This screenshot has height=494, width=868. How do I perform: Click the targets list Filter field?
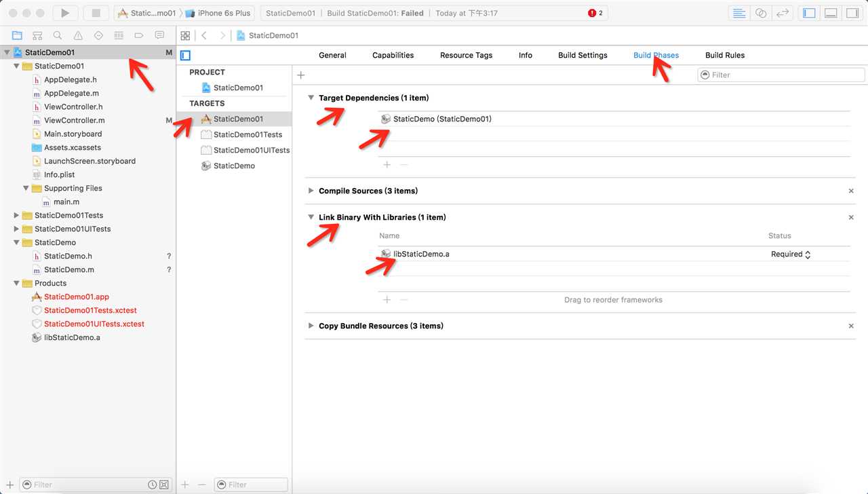click(251, 484)
